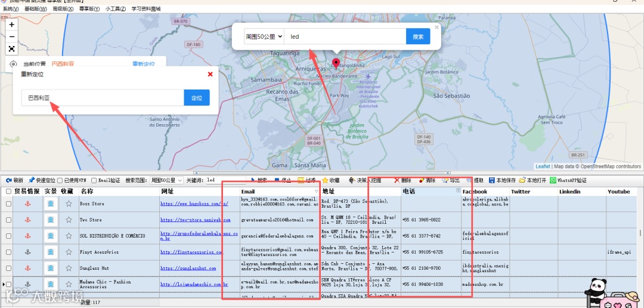Open the 实景 street view icon for Sunglass Hut

point(51,268)
